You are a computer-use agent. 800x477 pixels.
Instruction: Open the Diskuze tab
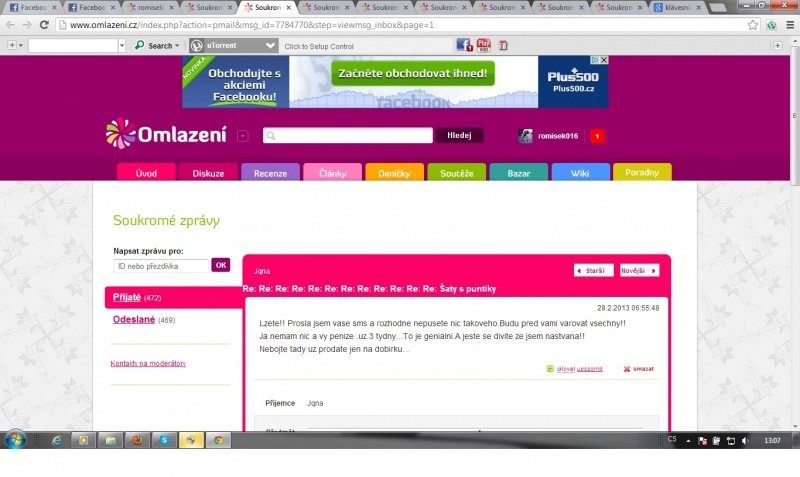click(208, 173)
